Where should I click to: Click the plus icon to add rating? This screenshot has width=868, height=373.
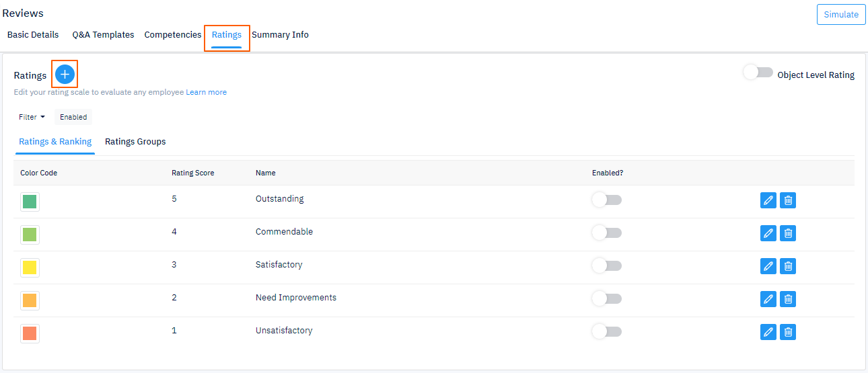[x=65, y=74]
